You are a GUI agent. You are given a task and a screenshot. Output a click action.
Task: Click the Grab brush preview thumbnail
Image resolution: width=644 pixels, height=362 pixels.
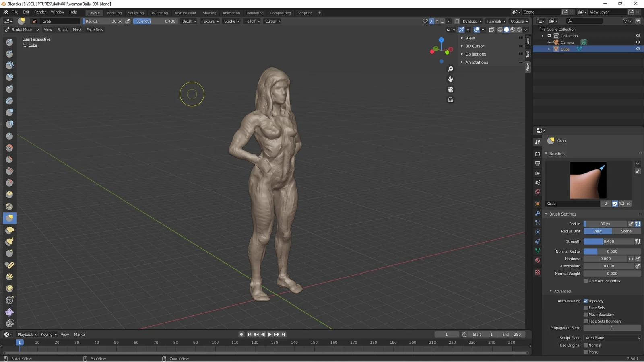(x=588, y=180)
